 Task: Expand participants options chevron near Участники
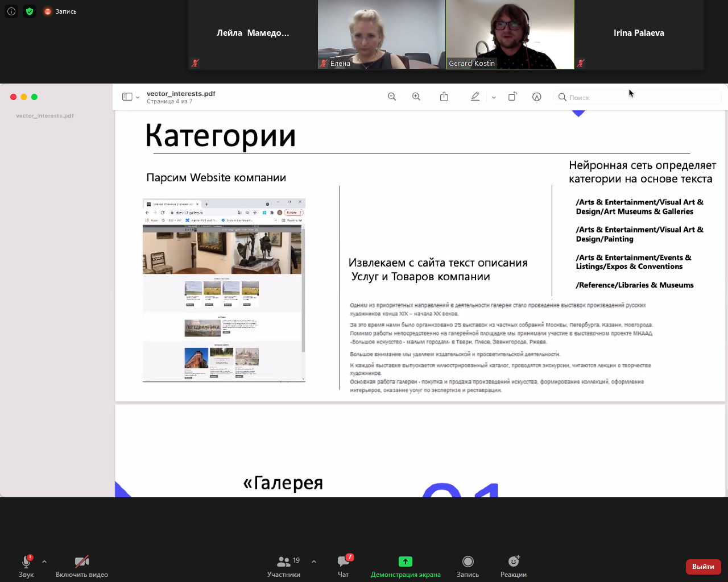click(x=314, y=561)
